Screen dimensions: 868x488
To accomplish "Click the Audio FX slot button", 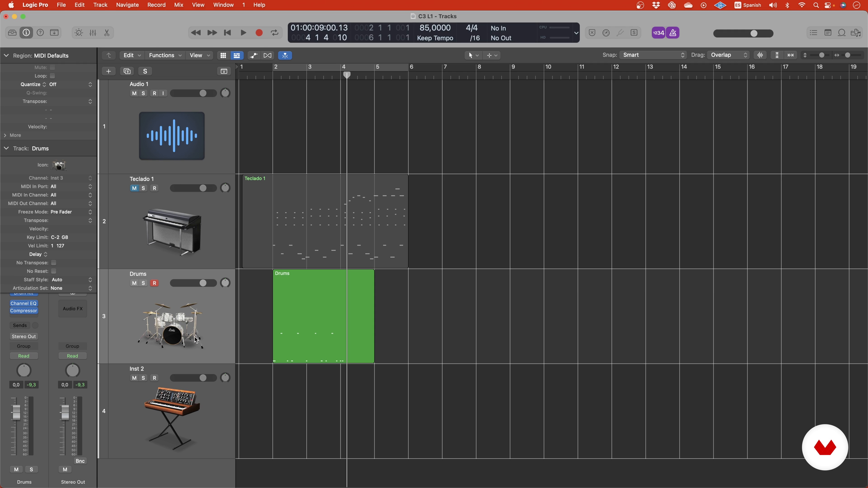I will tap(73, 309).
